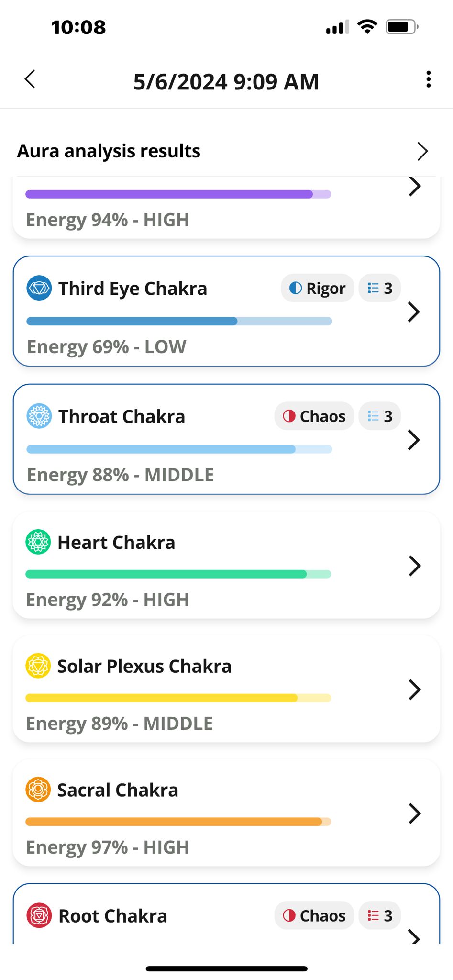The height and width of the screenshot is (980, 453).
Task: Tap the Aura analysis results heading
Action: [x=109, y=151]
